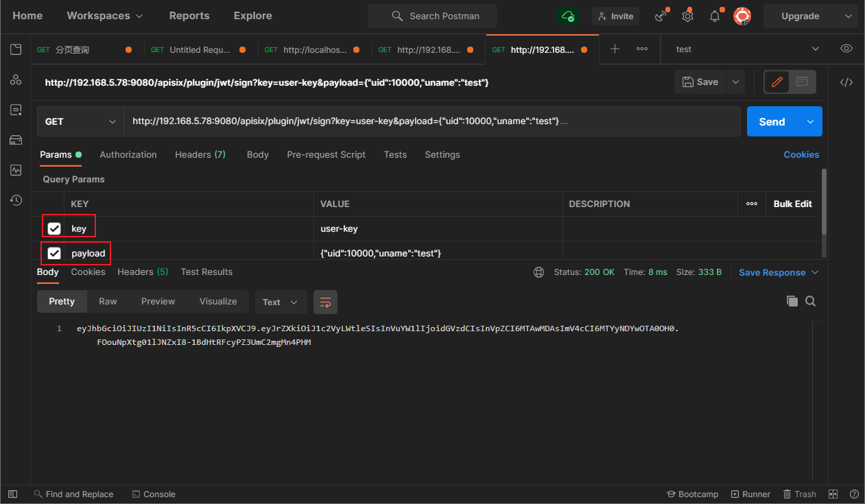Screen dimensions: 865x504
Task: Switch to the Authorization tab
Action: point(128,154)
